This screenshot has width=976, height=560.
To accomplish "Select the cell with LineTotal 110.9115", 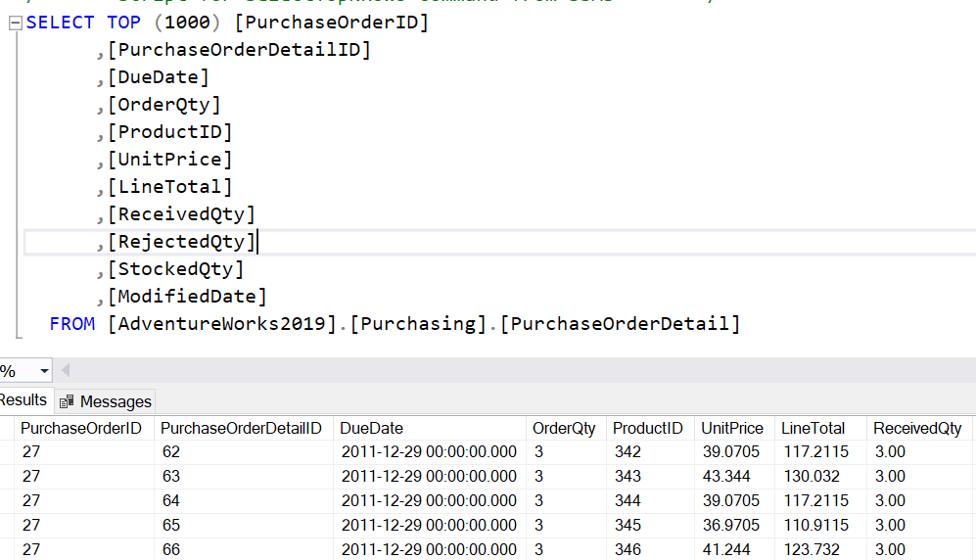I will tap(816, 526).
